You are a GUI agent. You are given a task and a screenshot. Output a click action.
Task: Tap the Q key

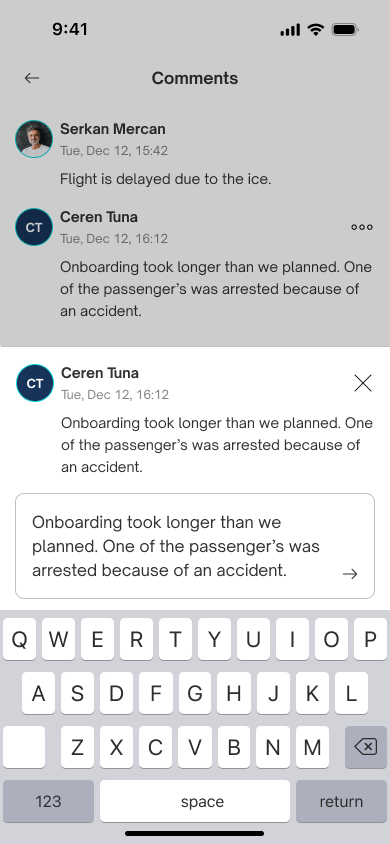click(19, 639)
